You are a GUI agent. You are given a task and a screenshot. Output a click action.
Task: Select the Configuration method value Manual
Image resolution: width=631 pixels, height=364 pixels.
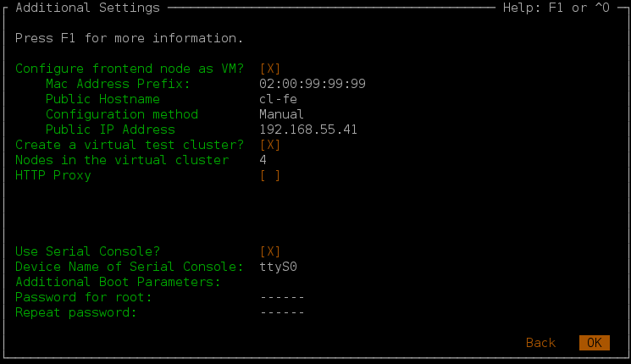(281, 114)
